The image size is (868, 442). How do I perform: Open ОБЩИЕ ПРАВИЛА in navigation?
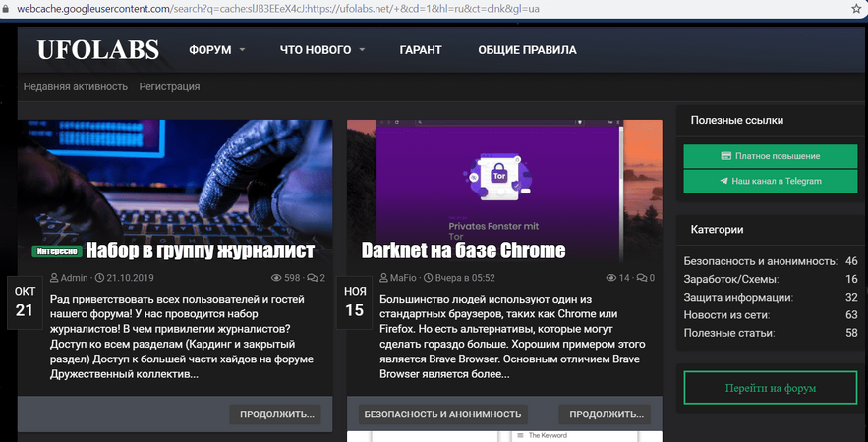click(527, 50)
